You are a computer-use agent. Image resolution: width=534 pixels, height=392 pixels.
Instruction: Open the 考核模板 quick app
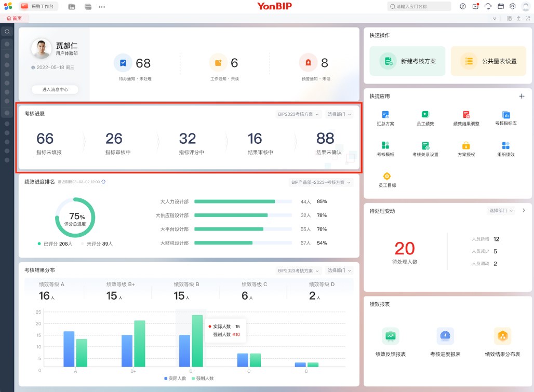coord(385,149)
